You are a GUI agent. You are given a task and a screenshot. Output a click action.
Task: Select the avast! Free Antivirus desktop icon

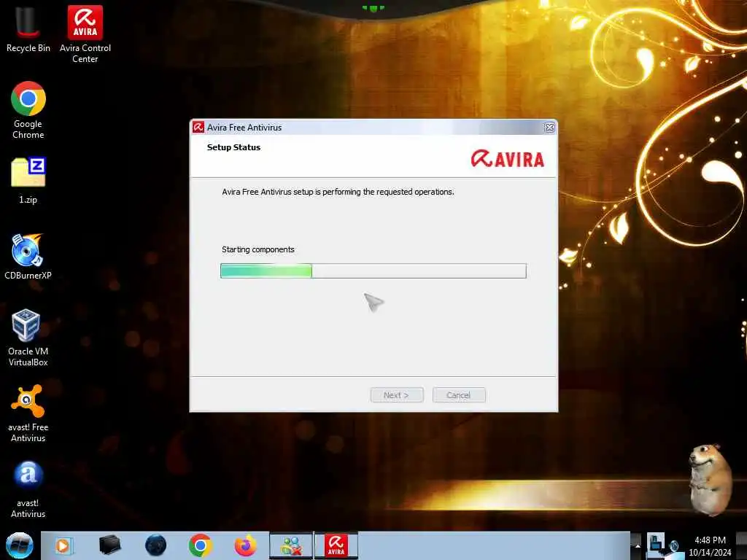(x=28, y=413)
